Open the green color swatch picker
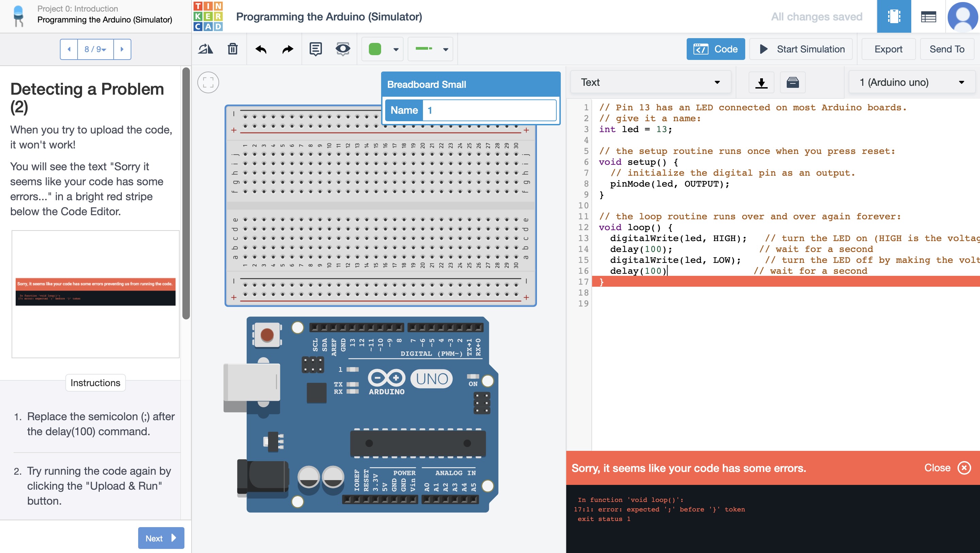 tap(382, 49)
